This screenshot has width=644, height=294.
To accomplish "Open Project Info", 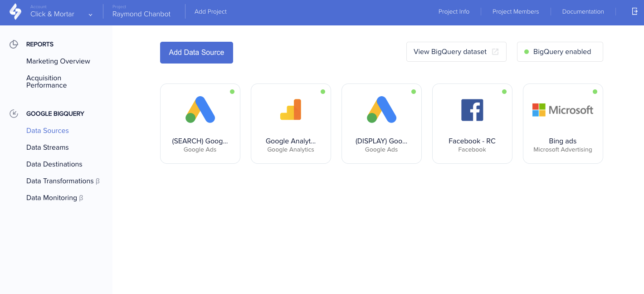I will (454, 12).
